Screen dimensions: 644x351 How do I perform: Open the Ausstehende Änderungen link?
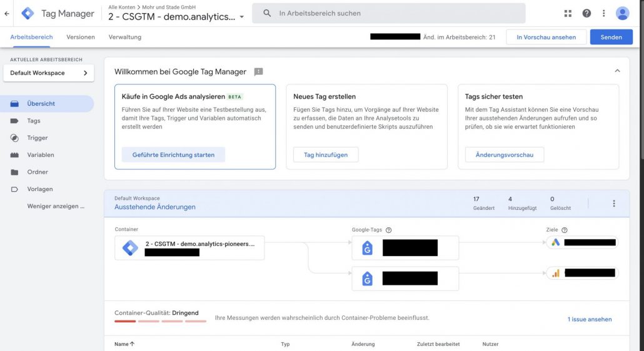pyautogui.click(x=155, y=207)
